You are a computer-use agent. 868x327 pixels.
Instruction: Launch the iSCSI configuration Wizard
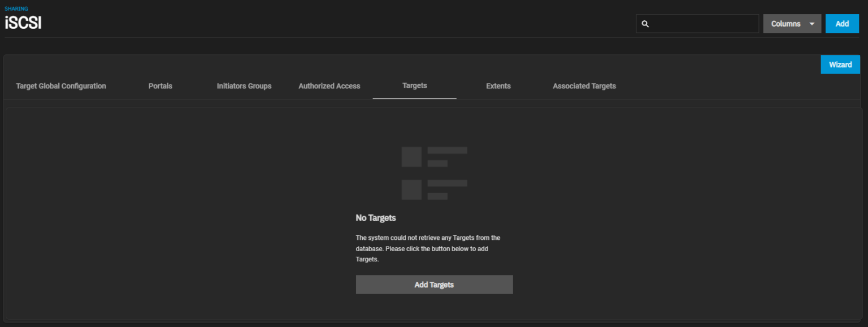pyautogui.click(x=840, y=64)
